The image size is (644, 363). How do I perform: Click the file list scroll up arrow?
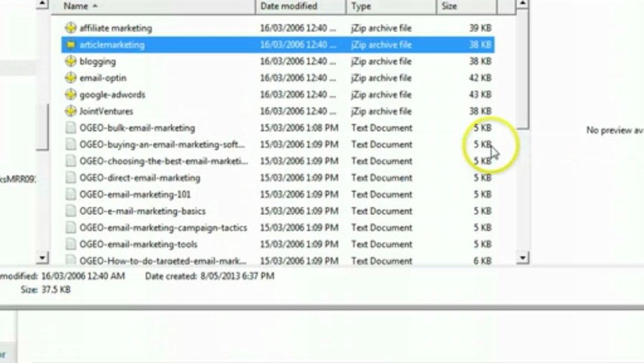[523, 4]
